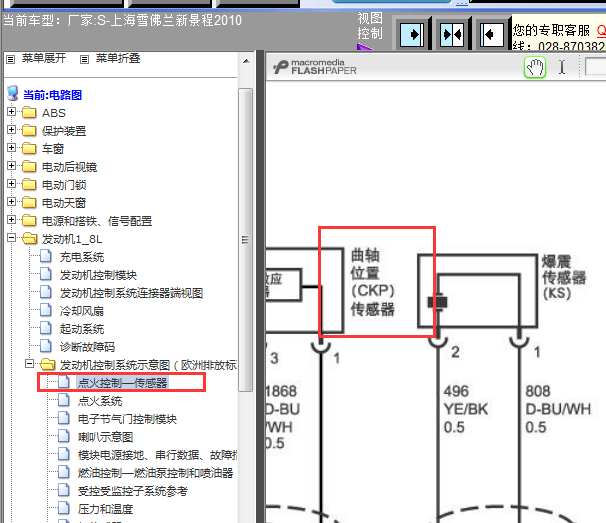Screen dimensions: 606x523
Task: Click the 496 YE/BK wire label
Action: 466,409
